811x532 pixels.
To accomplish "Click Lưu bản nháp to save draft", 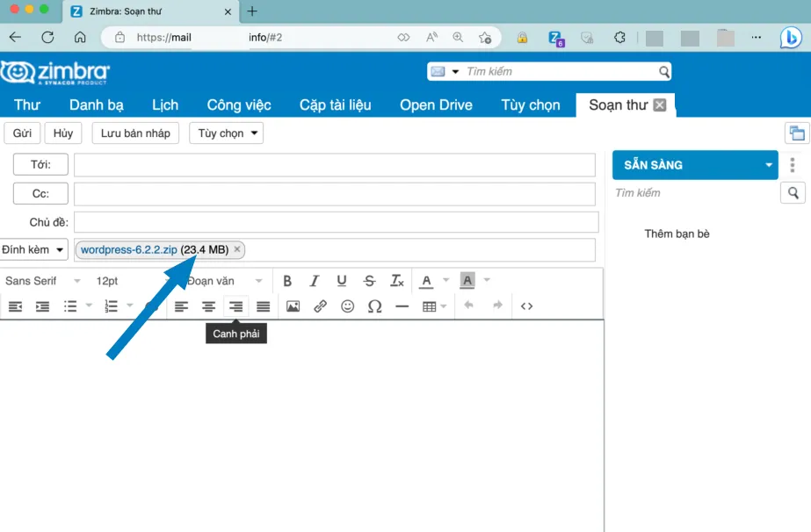I will [134, 133].
